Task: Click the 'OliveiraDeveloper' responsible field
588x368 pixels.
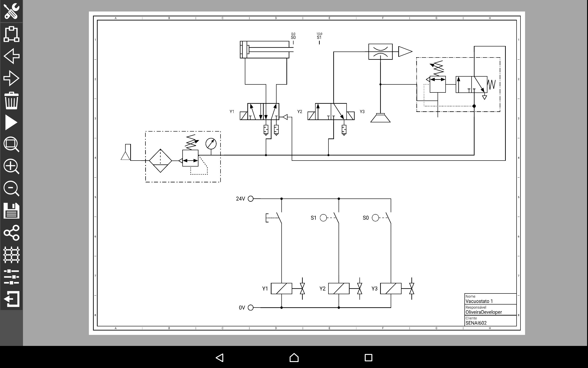Action: 490,310
